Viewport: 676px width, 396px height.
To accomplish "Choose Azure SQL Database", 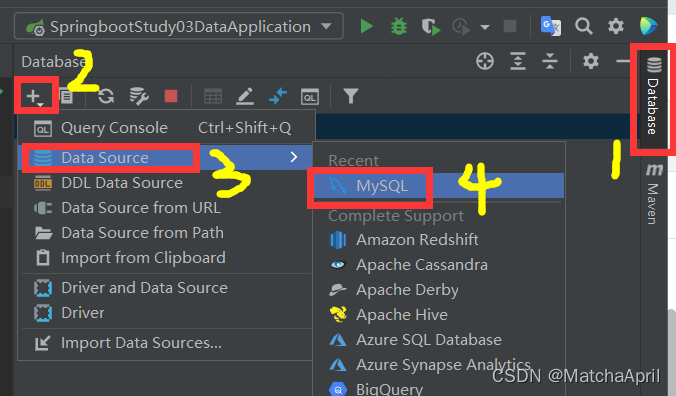I will [439, 340].
